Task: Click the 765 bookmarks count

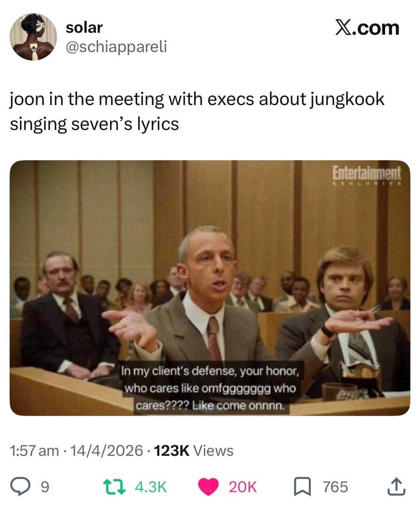Action: (335, 487)
